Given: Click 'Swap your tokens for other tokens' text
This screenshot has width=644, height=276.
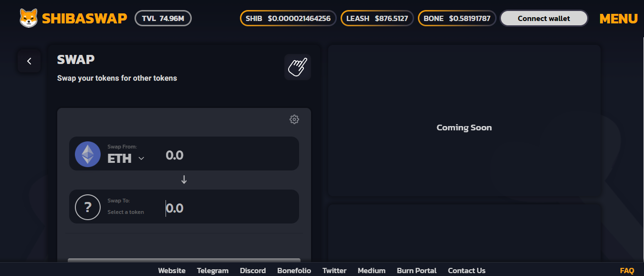Looking at the screenshot, I should 117,78.
